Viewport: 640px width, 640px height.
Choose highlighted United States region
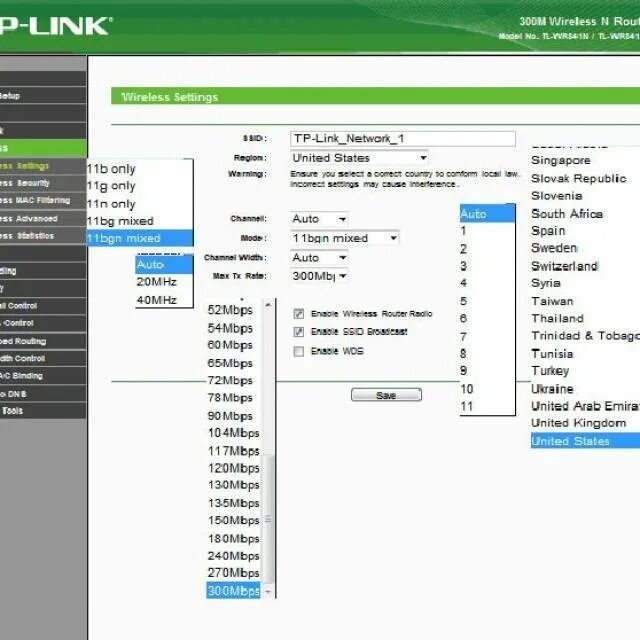(585, 441)
